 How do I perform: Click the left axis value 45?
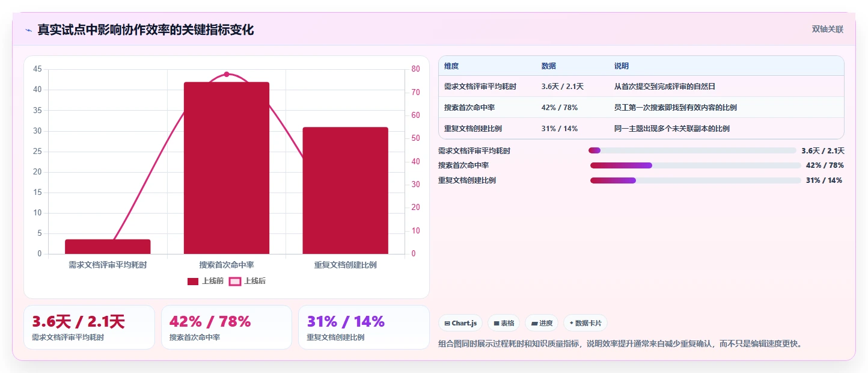point(37,69)
